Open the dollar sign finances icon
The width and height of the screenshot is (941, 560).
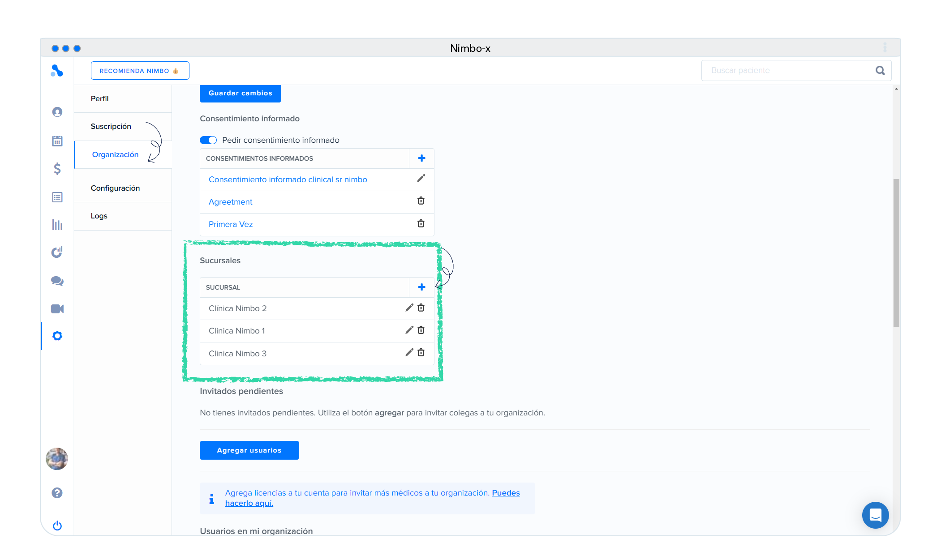coord(57,169)
